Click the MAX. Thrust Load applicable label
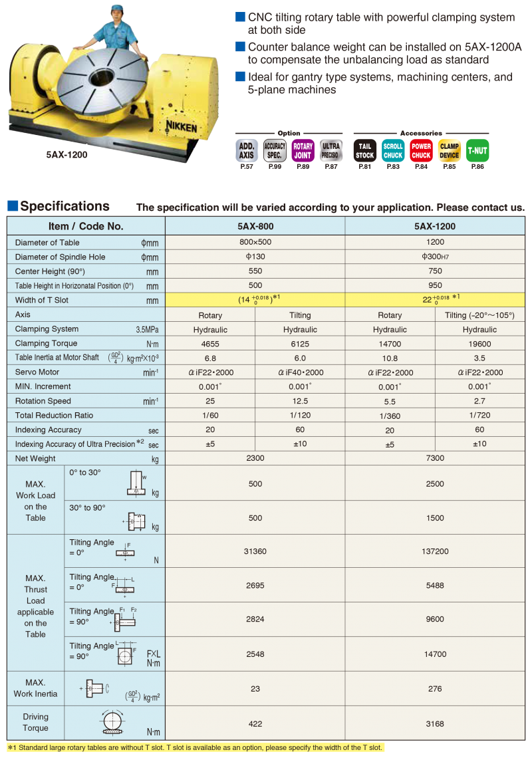532x760 pixels. pyautogui.click(x=35, y=606)
